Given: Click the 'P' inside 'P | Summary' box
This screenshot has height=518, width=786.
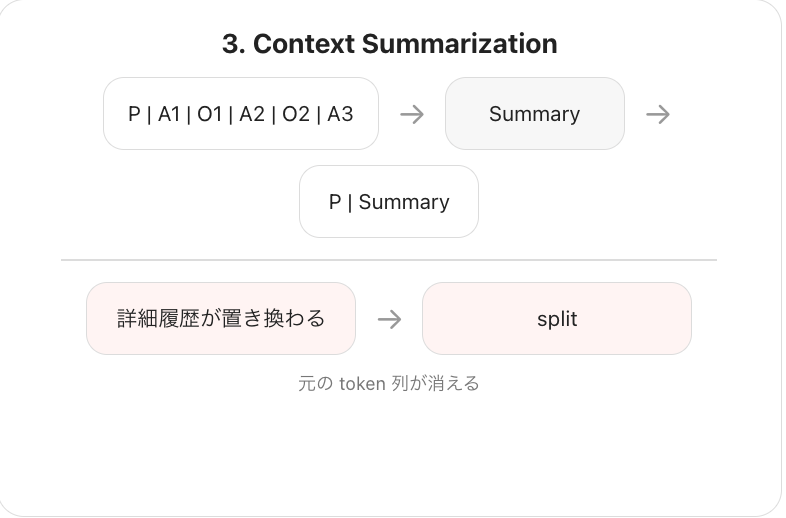Looking at the screenshot, I should pos(335,202).
